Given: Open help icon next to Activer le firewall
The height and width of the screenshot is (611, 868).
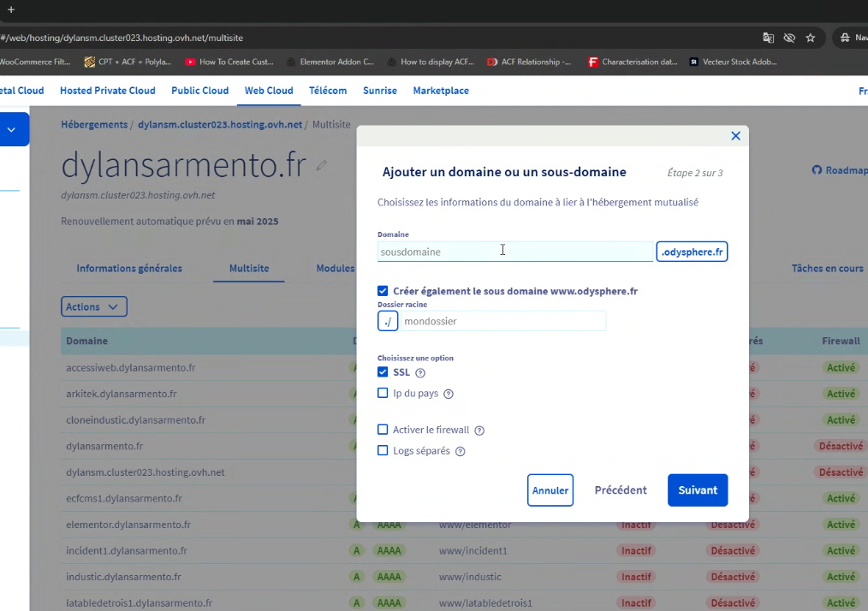Looking at the screenshot, I should (x=479, y=430).
